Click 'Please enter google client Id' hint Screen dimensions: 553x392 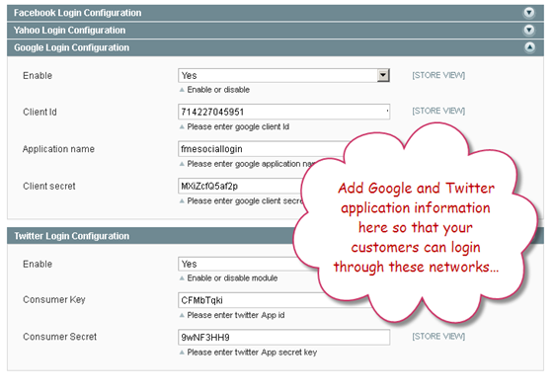[238, 126]
